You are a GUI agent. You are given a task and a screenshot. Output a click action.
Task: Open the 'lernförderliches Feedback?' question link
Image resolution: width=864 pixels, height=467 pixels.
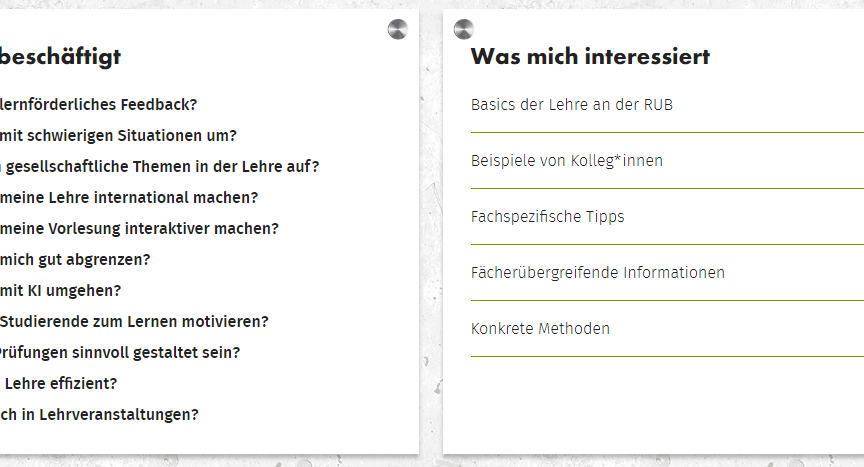(99, 105)
